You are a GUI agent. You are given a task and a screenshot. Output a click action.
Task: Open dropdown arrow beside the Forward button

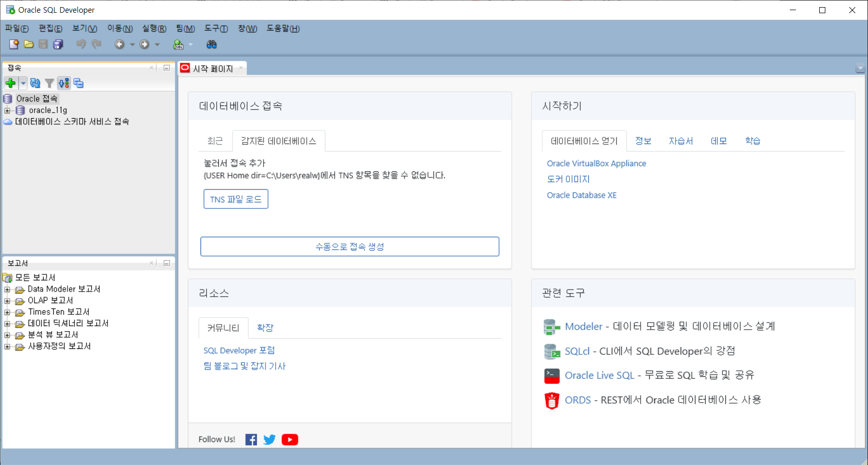click(x=157, y=45)
